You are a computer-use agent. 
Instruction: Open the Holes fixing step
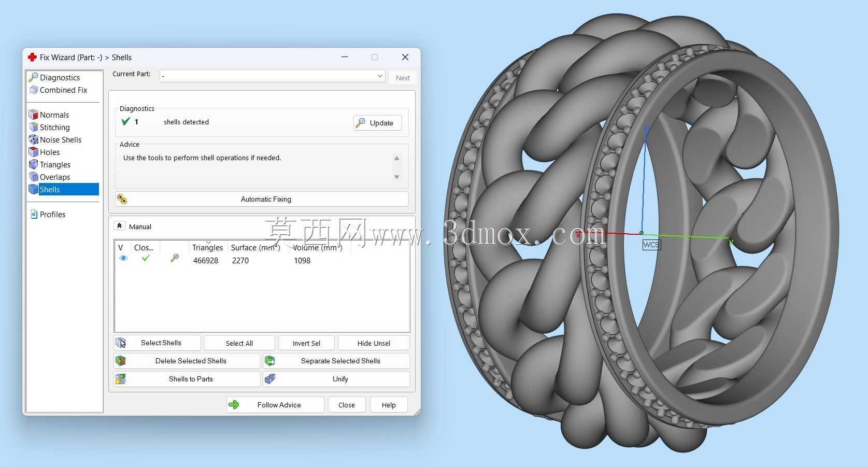click(x=50, y=152)
